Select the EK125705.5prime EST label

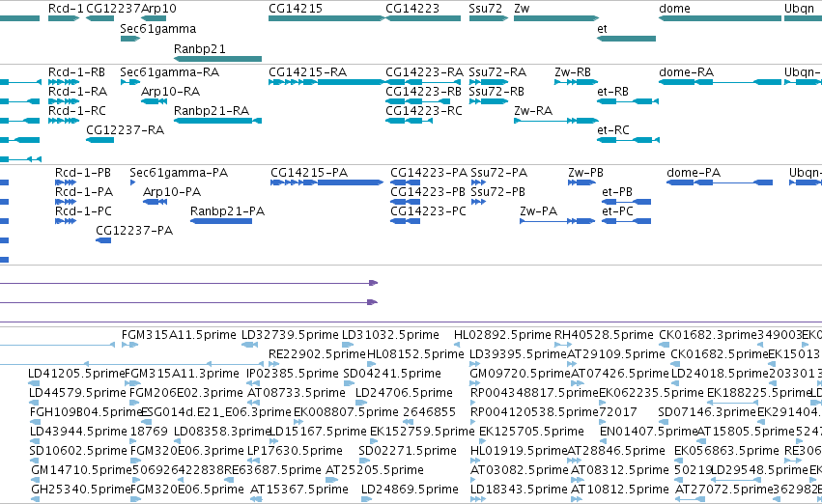point(531,432)
